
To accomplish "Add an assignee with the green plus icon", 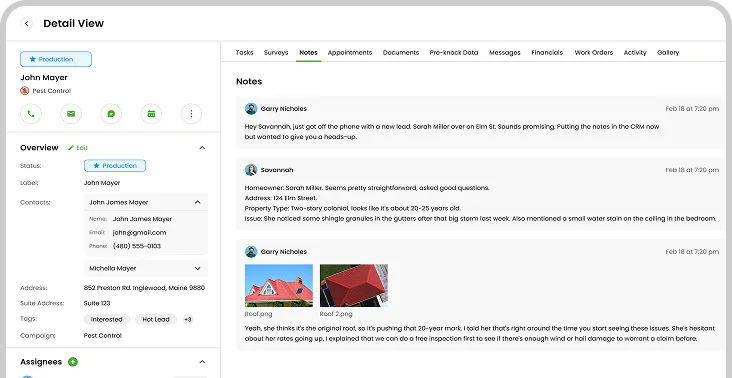I will pyautogui.click(x=72, y=362).
